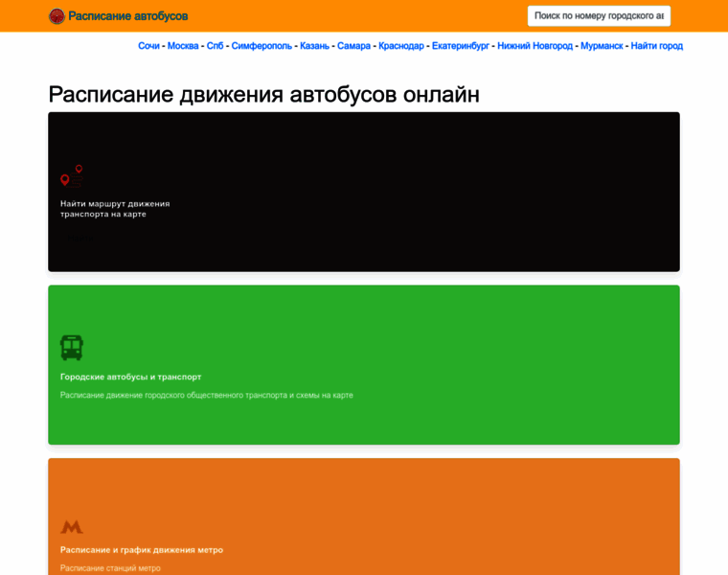Click the metro M icon
The width and height of the screenshot is (728, 575).
point(72,527)
